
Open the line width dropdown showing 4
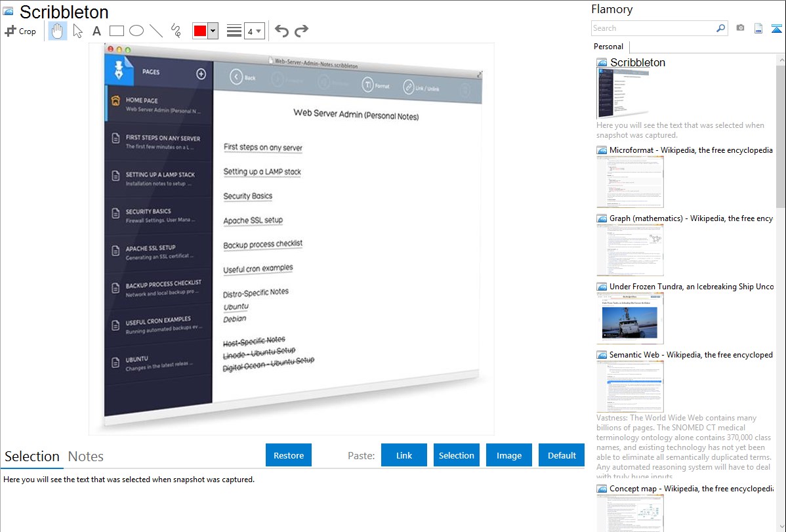(x=254, y=31)
